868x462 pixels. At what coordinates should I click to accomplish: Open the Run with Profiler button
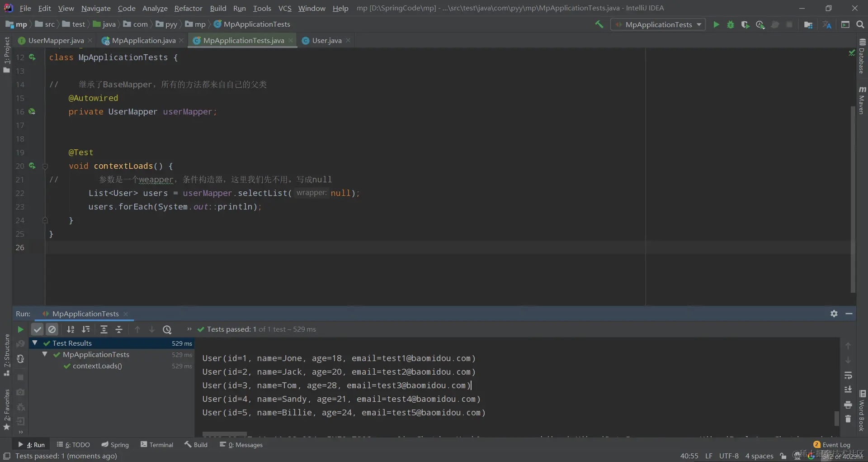[760, 24]
